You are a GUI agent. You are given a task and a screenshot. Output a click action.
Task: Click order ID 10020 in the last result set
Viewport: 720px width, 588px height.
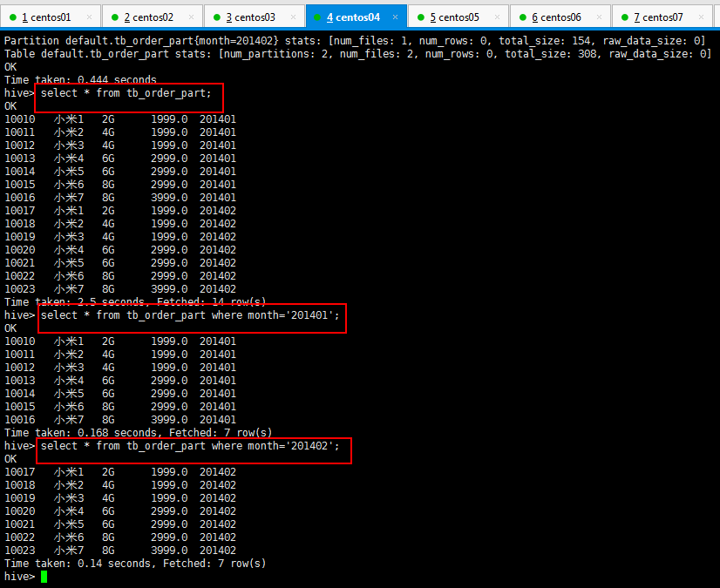pyautogui.click(x=20, y=511)
